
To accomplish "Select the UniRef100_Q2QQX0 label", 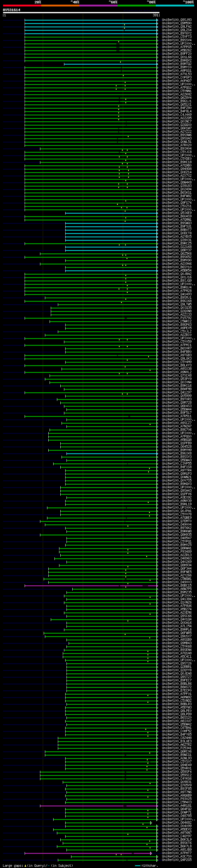I will pos(177,125).
